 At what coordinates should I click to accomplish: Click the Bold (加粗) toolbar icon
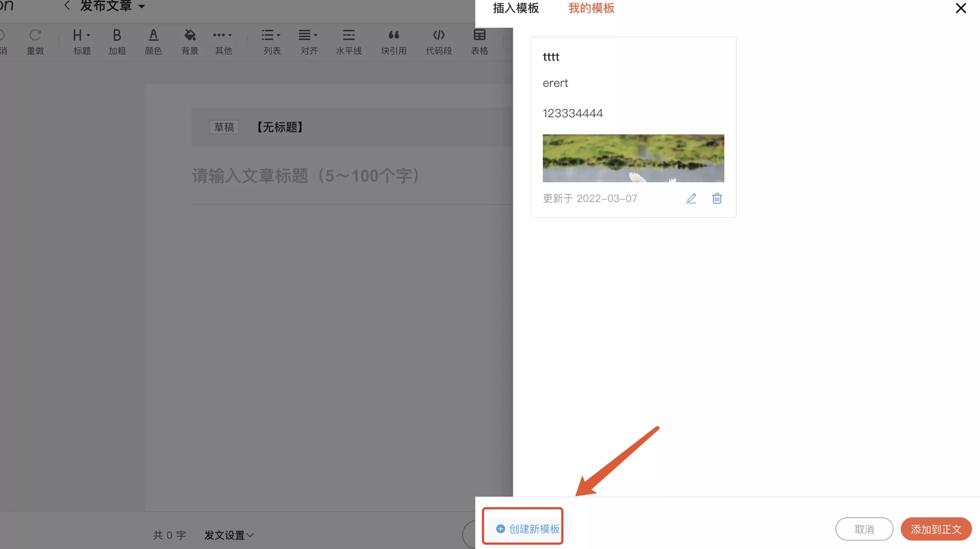tap(117, 41)
